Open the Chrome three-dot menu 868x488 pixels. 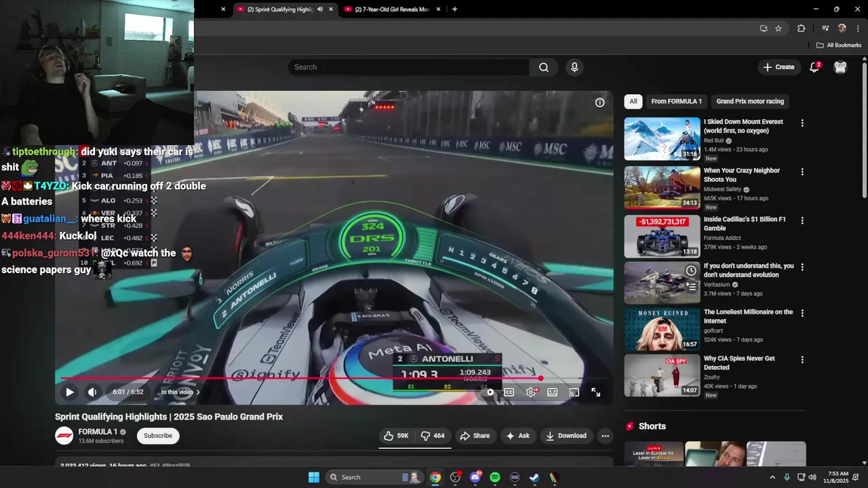(858, 28)
